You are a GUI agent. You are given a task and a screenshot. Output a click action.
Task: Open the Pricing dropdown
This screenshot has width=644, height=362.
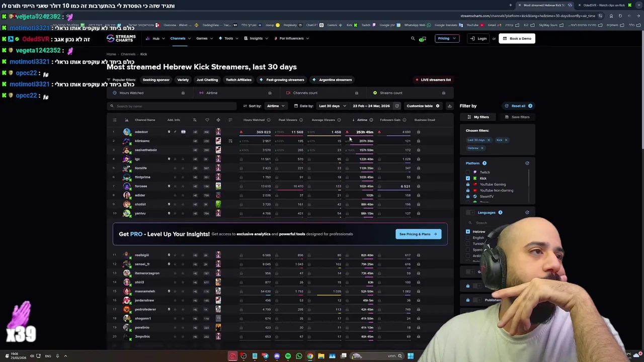(x=447, y=38)
